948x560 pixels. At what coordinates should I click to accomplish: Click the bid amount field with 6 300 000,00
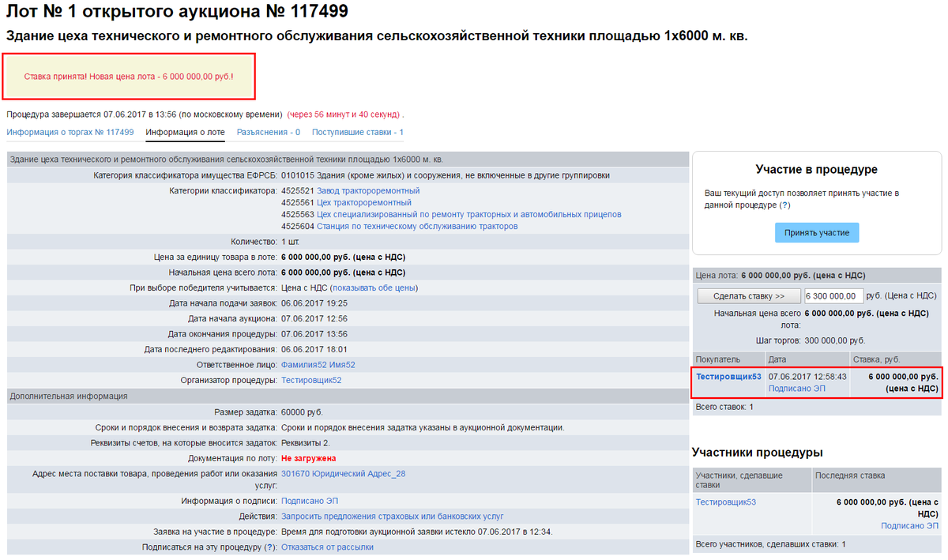click(x=833, y=296)
